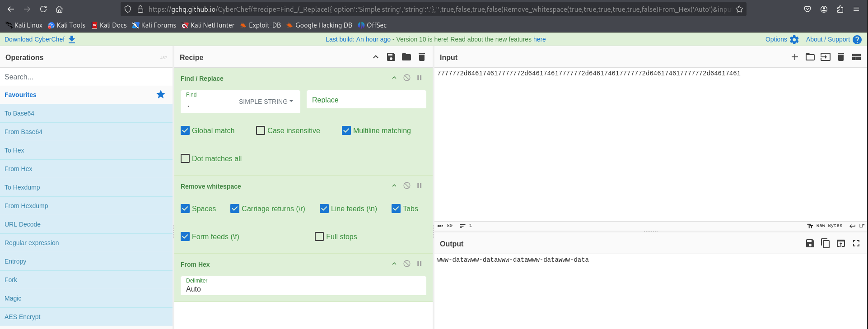Enable the Case insensitive checkbox
868x329 pixels.
click(261, 130)
